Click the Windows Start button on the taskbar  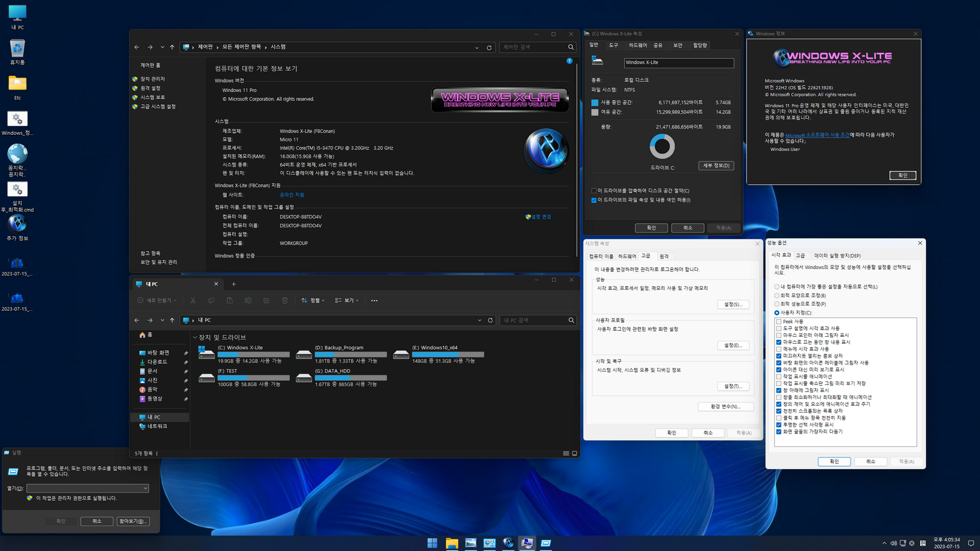pyautogui.click(x=432, y=543)
